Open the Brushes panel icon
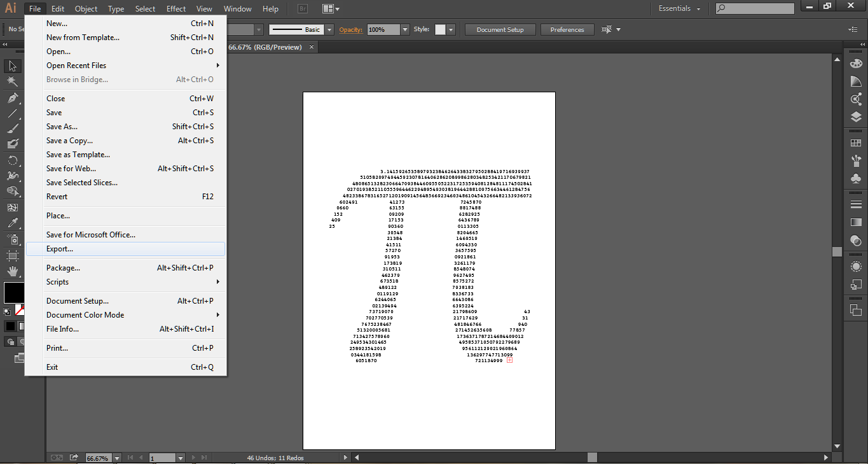The height and width of the screenshot is (464, 868). click(856, 161)
